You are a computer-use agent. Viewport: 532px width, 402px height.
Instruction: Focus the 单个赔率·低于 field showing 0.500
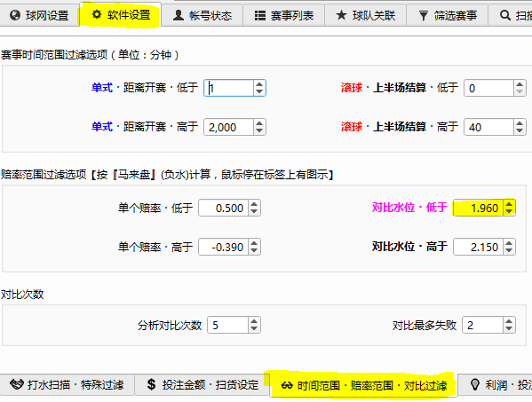(224, 208)
